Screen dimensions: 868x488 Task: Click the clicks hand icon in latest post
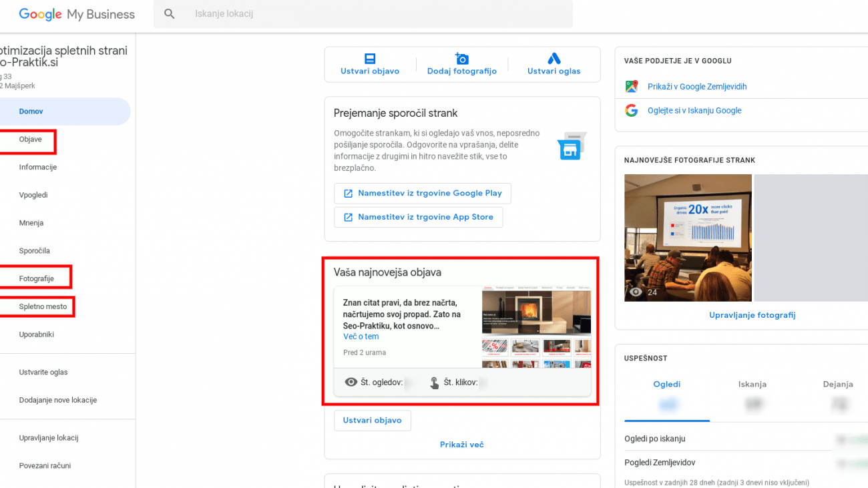coord(434,383)
